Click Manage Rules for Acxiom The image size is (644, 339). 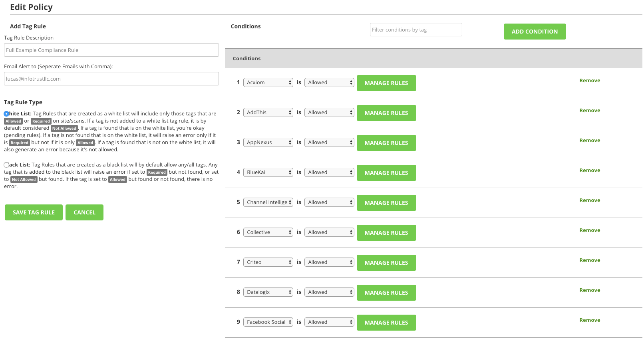pos(386,83)
